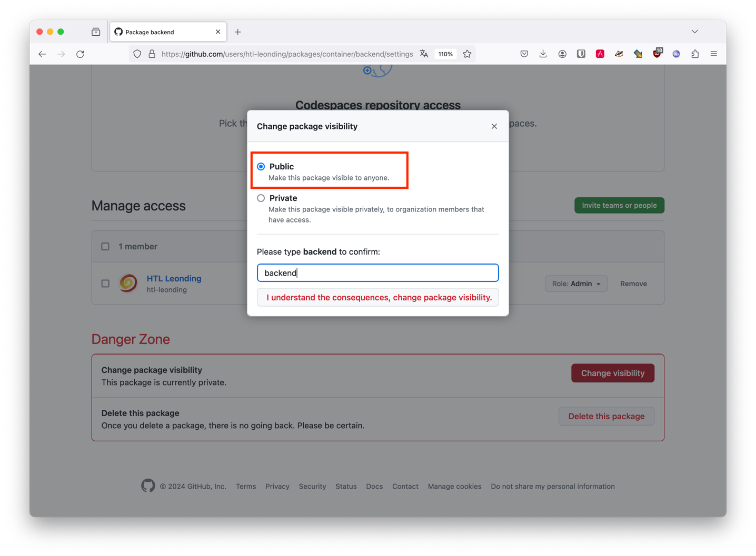Open Manage cookies footer link

tap(454, 486)
